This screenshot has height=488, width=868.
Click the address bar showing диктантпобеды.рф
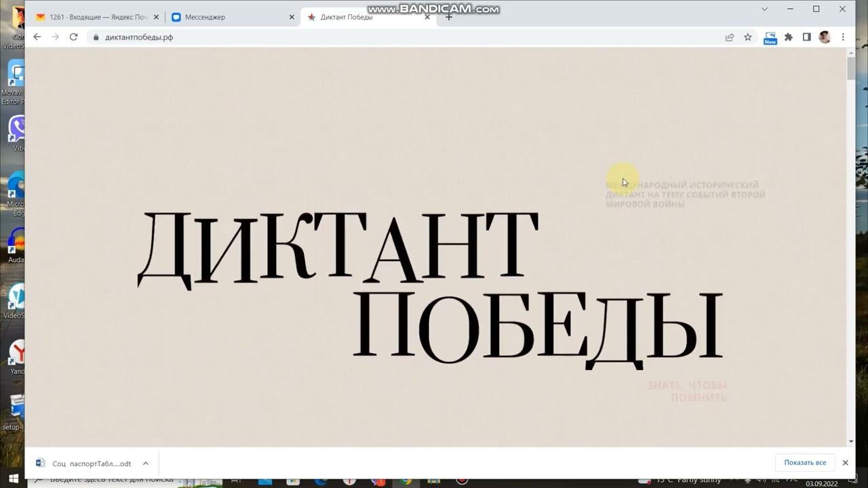(x=407, y=37)
